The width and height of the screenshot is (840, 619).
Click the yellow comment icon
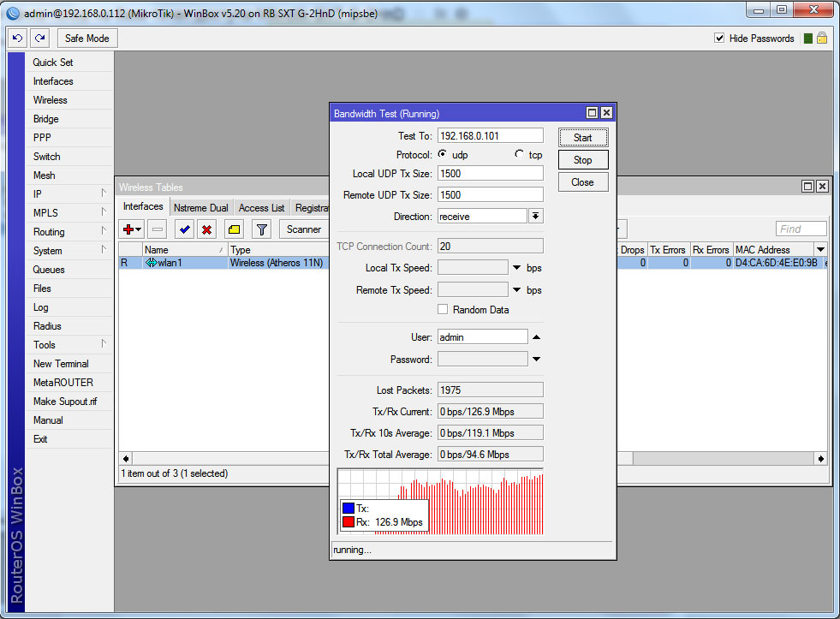(x=234, y=229)
